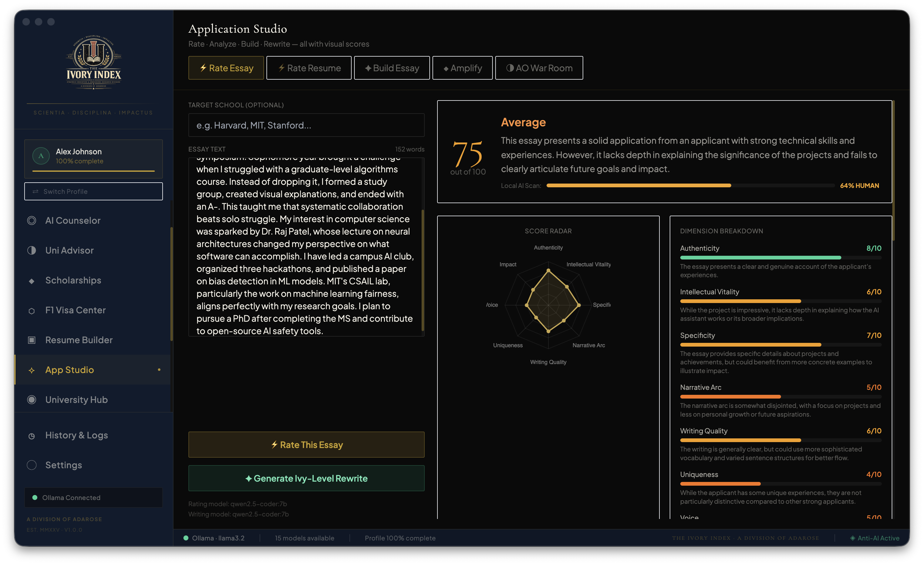This screenshot has height=565, width=924.
Task: Click the lightning bolt icon on Rate Essay tab
Action: coord(203,68)
